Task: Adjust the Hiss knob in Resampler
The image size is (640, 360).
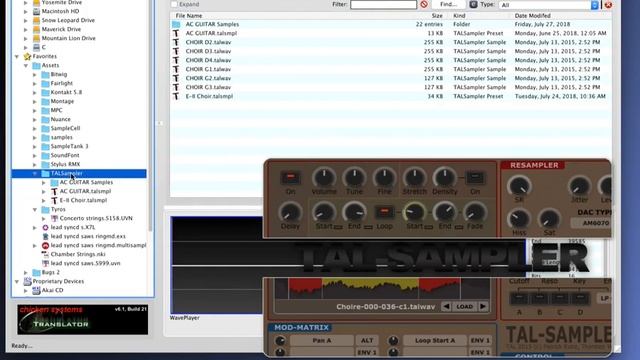Action: coord(519,219)
